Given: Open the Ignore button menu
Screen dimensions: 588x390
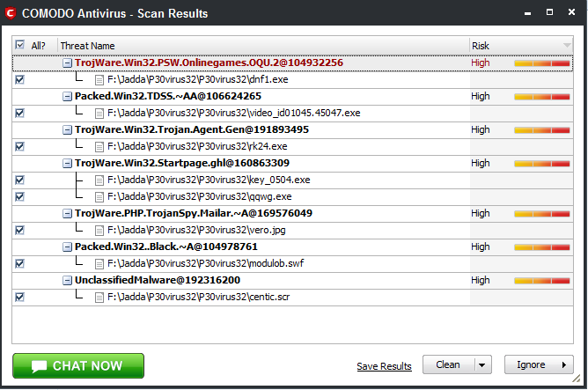Looking at the screenshot, I should tap(539, 364).
